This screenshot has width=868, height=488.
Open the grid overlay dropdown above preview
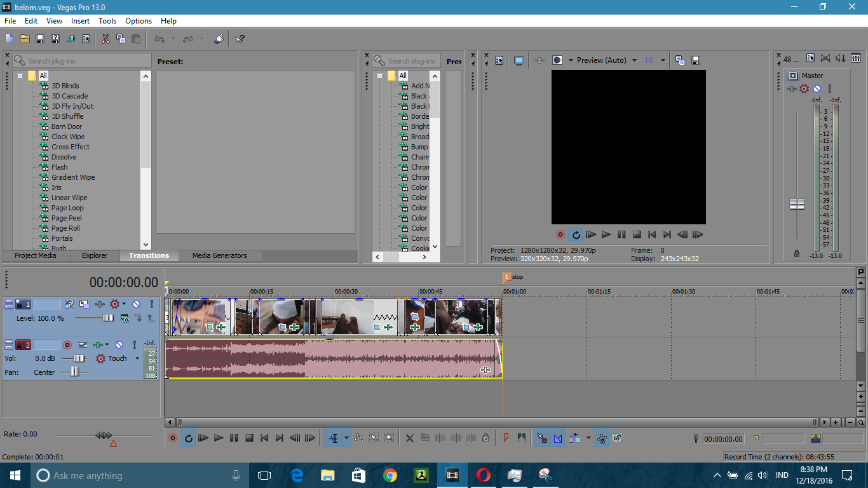coord(662,60)
